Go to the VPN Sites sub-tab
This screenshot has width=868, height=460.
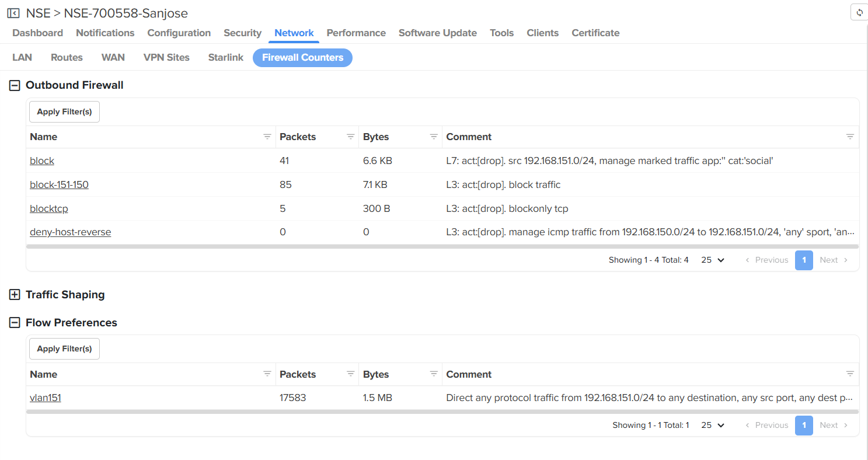166,57
